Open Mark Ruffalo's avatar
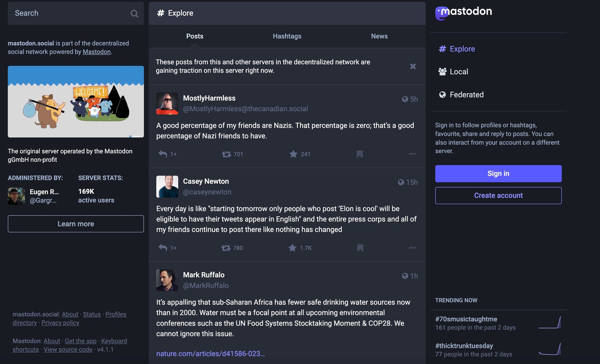 click(167, 280)
